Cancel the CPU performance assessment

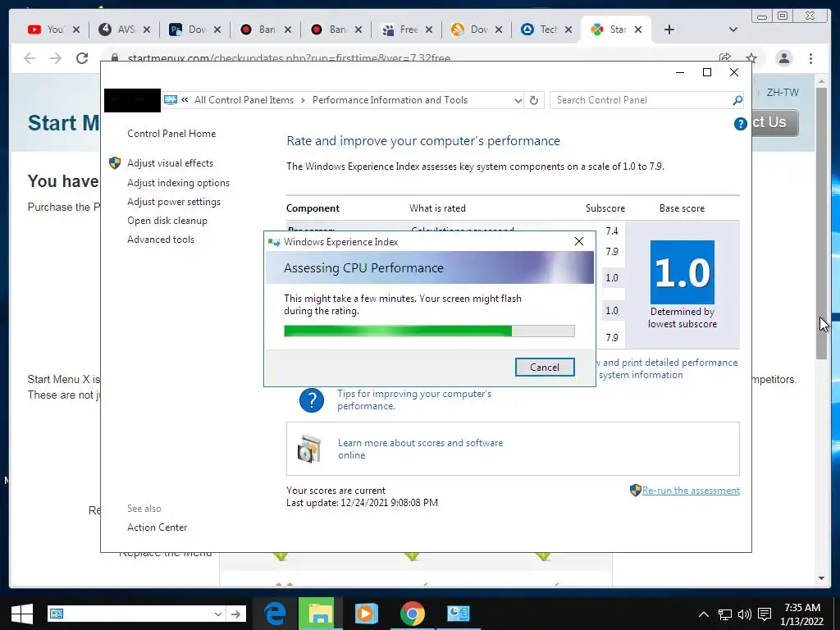coord(545,367)
